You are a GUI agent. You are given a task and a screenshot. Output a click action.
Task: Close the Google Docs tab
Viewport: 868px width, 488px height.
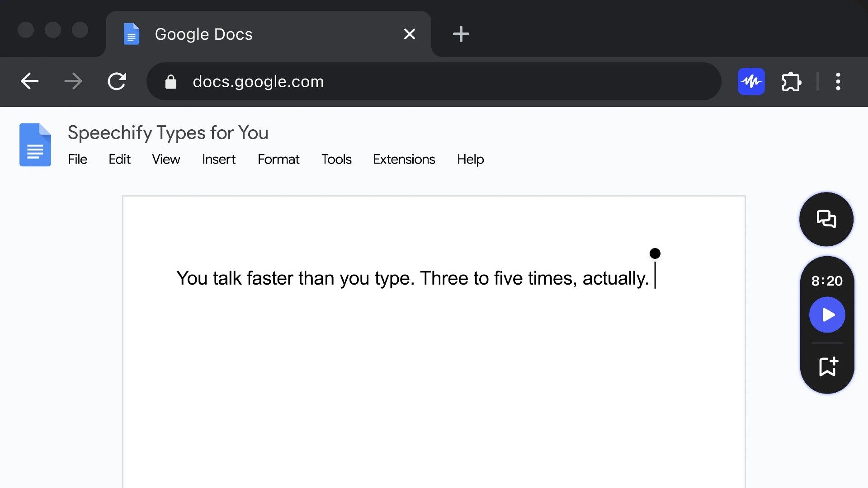(x=410, y=34)
